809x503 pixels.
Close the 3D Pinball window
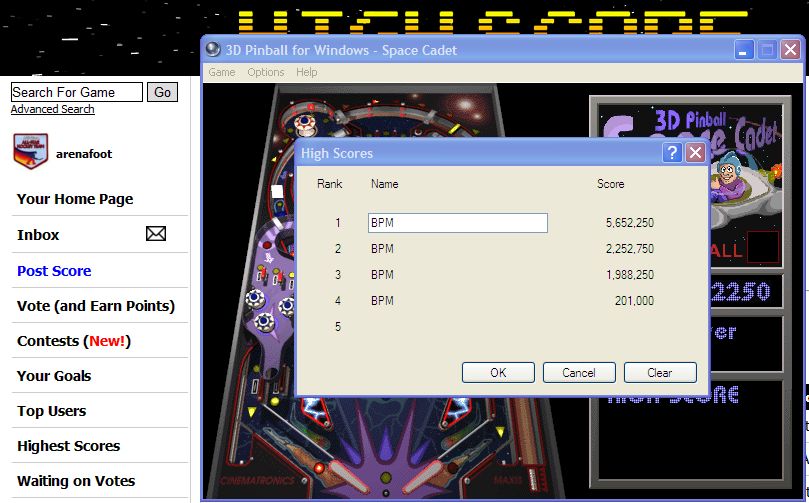[x=790, y=50]
